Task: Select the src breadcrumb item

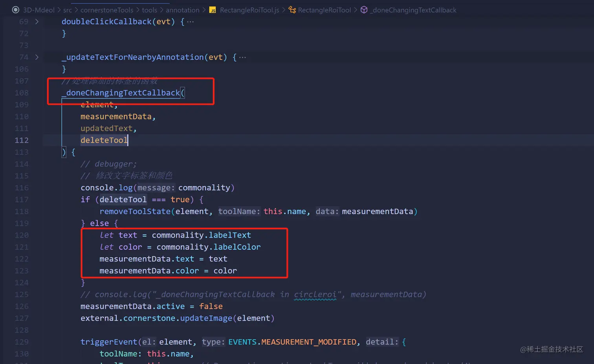Action: (68, 10)
